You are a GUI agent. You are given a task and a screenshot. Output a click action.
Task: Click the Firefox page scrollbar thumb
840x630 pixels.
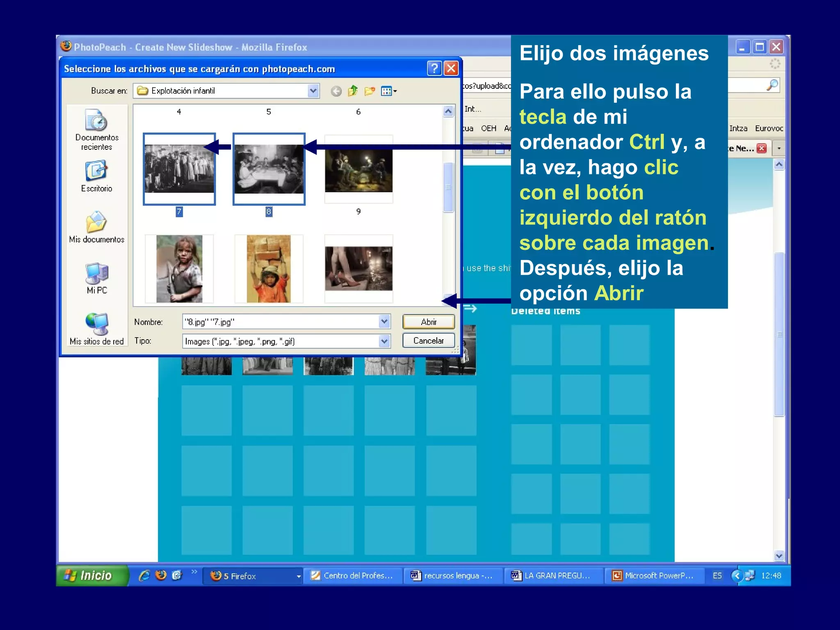point(779,334)
